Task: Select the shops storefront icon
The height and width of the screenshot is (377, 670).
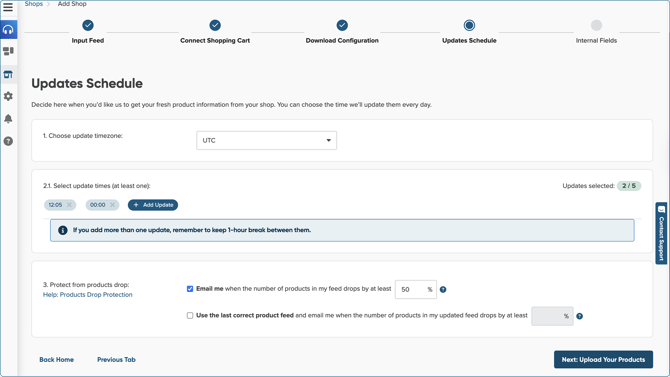Action: [x=8, y=74]
